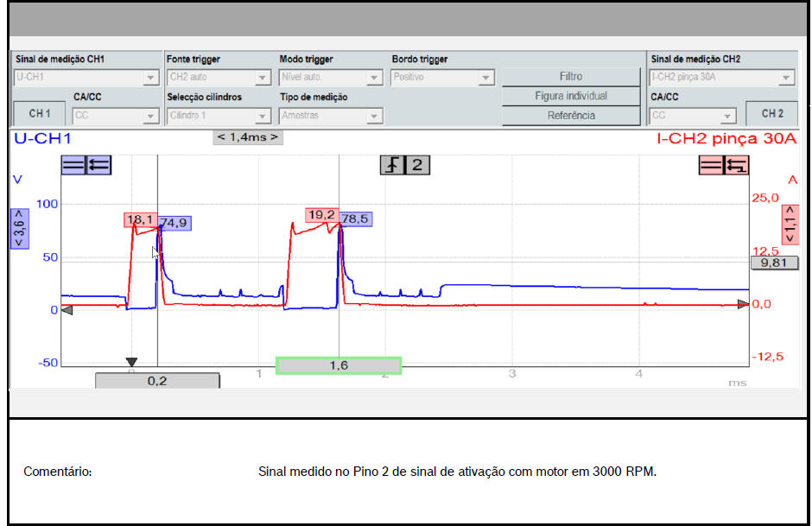Image resolution: width=812 pixels, height=526 pixels.
Task: Click the gray zero-level arrow at left axis
Action: 67,311
